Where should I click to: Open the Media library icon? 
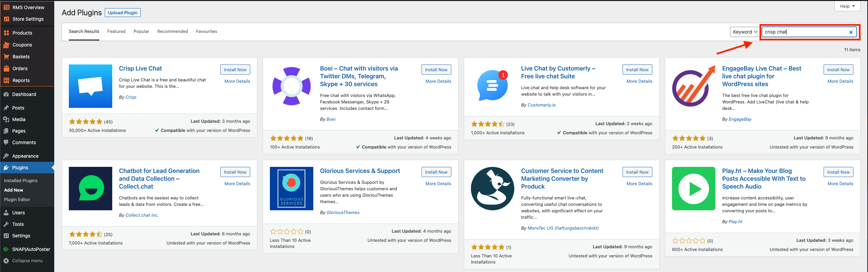pos(6,119)
